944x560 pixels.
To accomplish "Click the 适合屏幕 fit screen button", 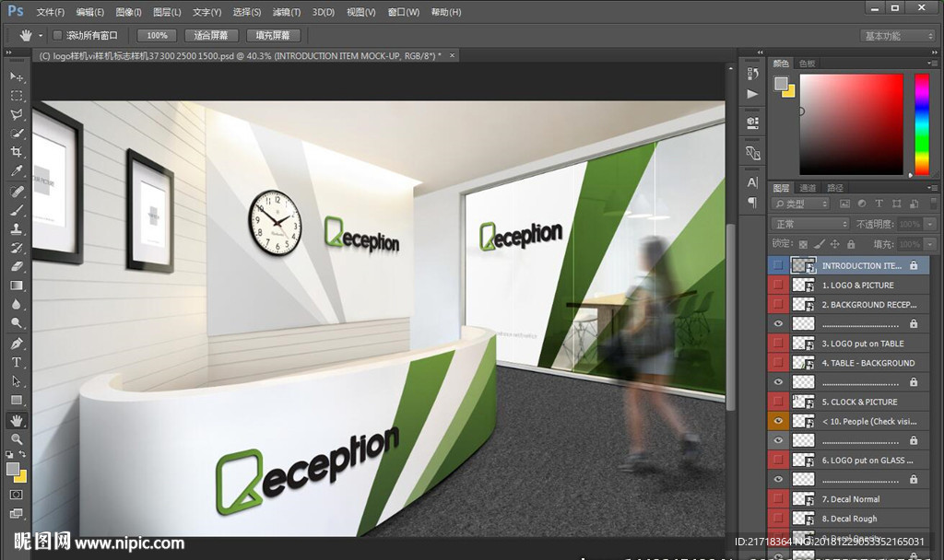I will [x=211, y=35].
